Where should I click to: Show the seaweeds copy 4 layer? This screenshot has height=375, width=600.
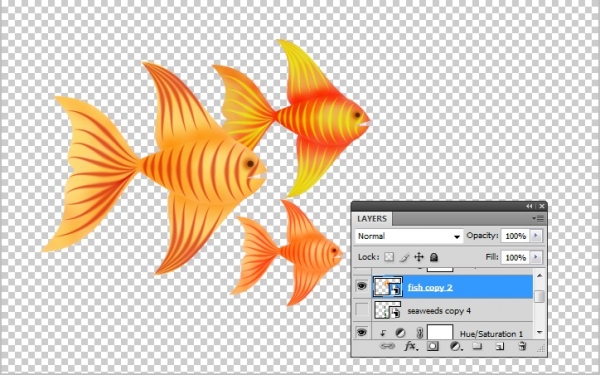pyautogui.click(x=362, y=310)
